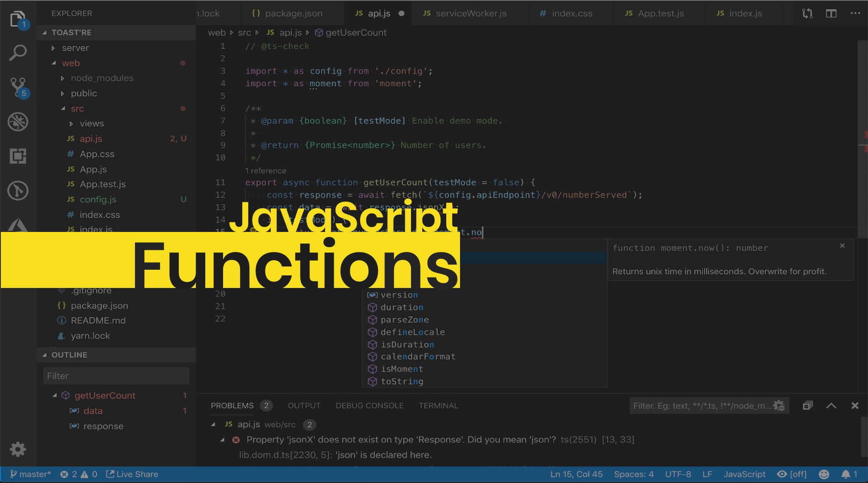Click Live Share in status bar

click(132, 474)
